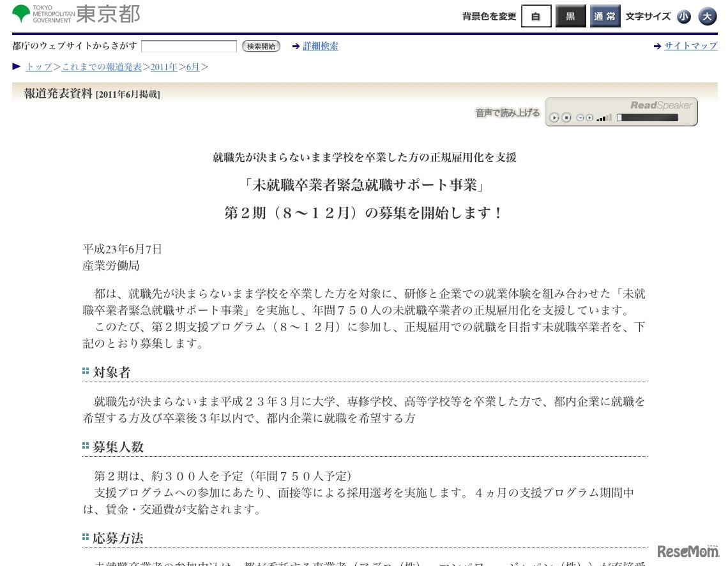Select the 大 large font size icon
The width and height of the screenshot is (728, 566).
[x=708, y=17]
